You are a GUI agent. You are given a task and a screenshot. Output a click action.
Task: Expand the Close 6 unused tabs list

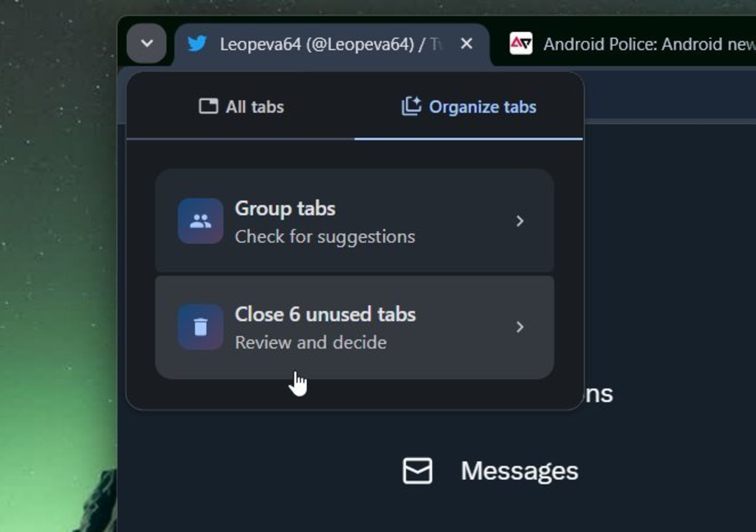pos(520,327)
